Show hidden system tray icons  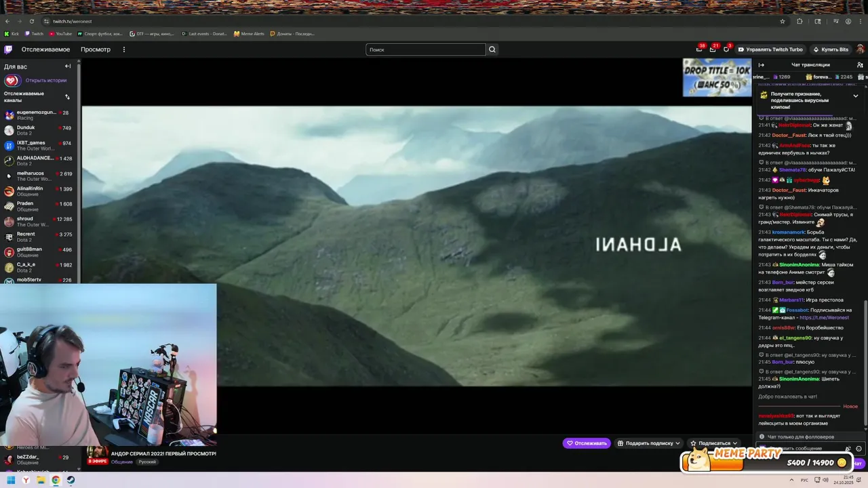pyautogui.click(x=791, y=480)
